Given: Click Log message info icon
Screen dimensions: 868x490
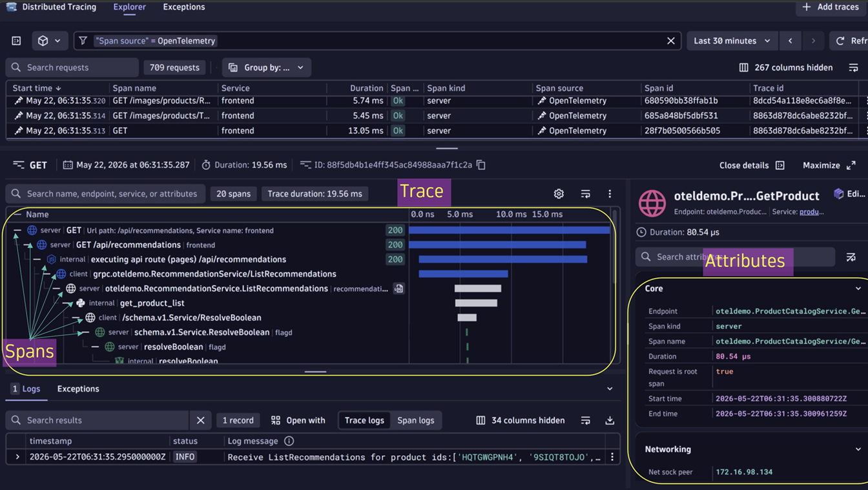Looking at the screenshot, I should click(289, 441).
